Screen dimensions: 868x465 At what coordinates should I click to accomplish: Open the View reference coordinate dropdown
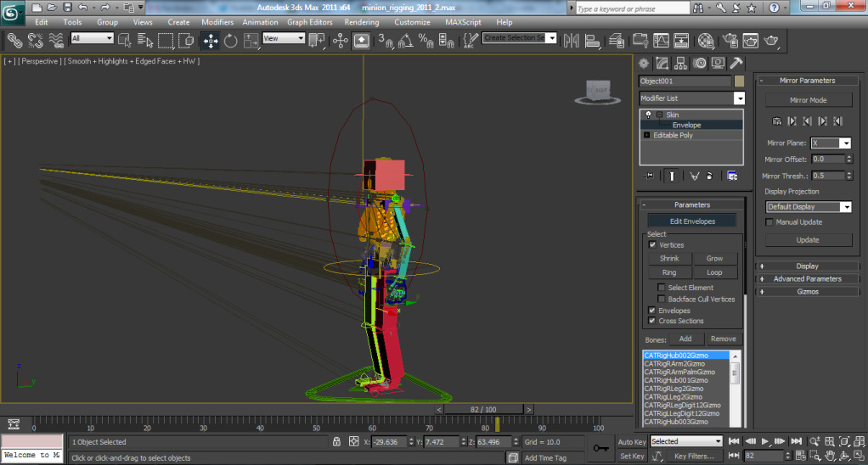click(x=284, y=38)
